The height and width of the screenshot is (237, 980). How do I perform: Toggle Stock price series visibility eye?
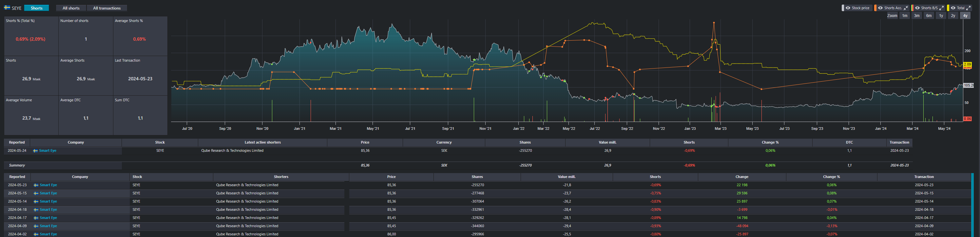848,8
